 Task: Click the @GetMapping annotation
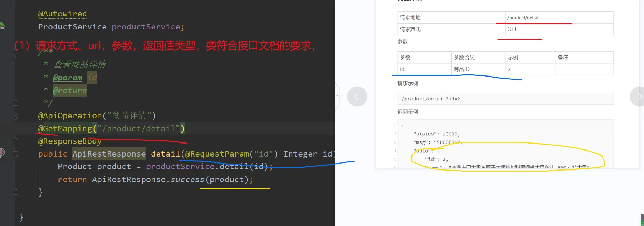coord(65,128)
